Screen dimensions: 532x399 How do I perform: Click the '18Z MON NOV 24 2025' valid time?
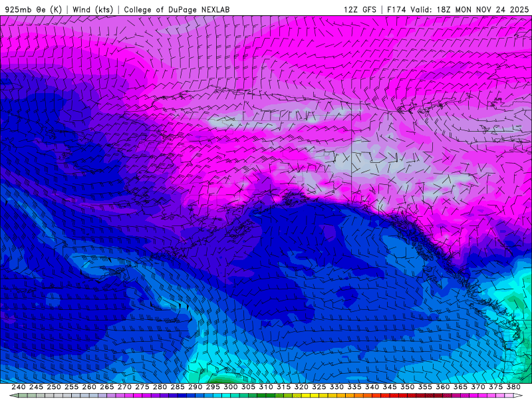click(483, 9)
